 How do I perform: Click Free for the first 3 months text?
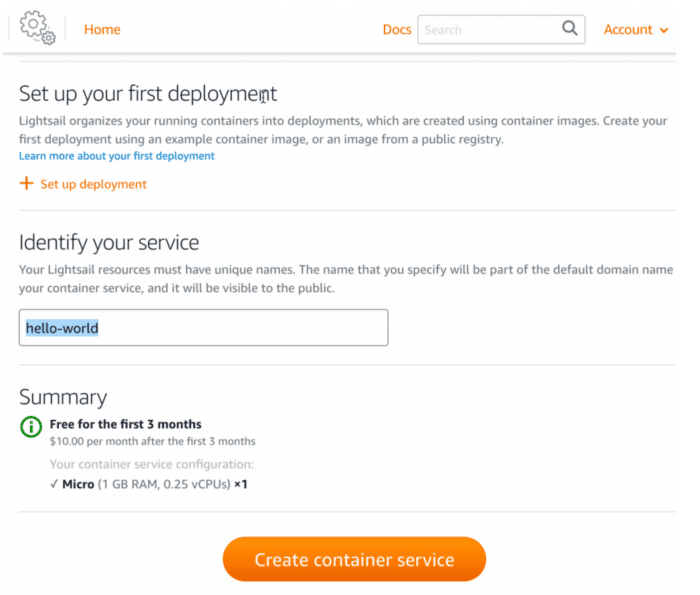[125, 424]
